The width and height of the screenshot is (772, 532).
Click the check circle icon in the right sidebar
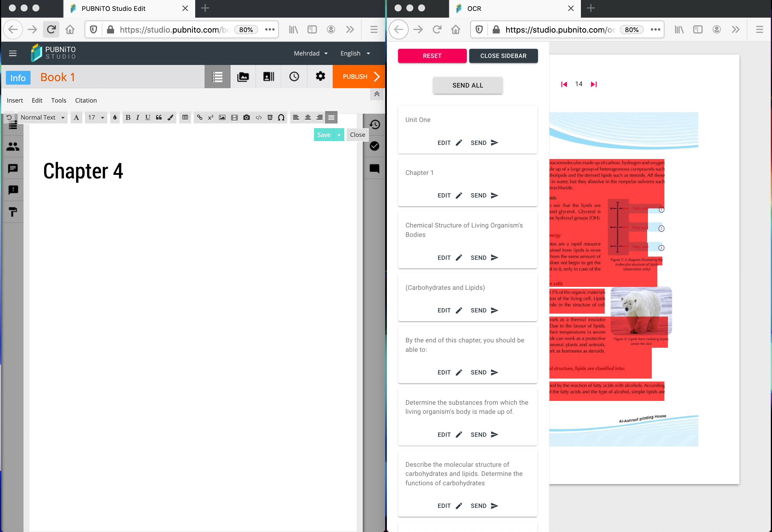(375, 146)
